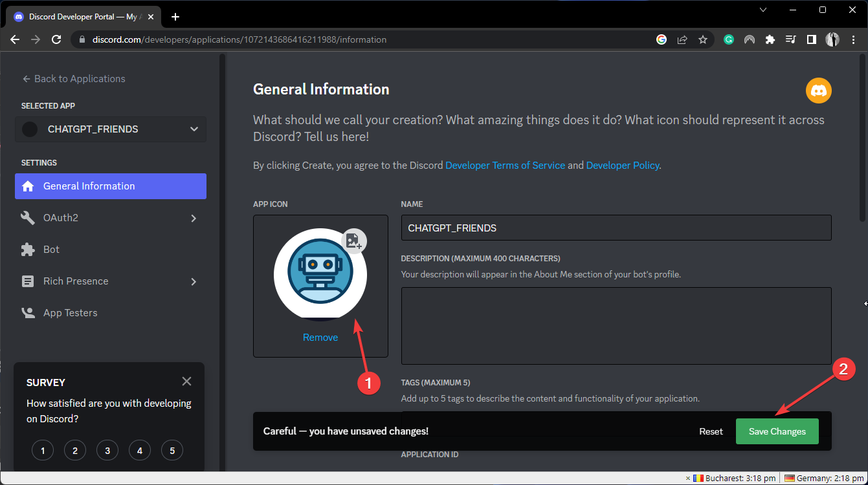Toggle the browser side panel icon
Image resolution: width=868 pixels, height=485 pixels.
point(811,39)
